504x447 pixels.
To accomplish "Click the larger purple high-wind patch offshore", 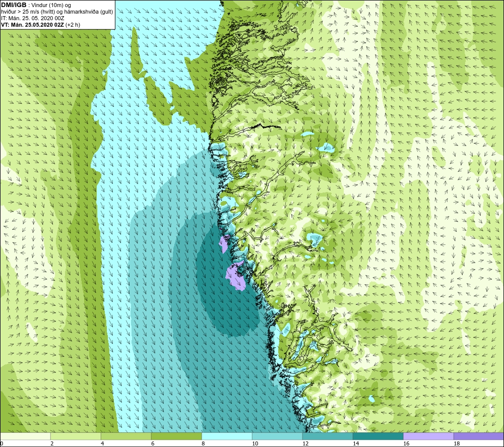I will 235,276.
